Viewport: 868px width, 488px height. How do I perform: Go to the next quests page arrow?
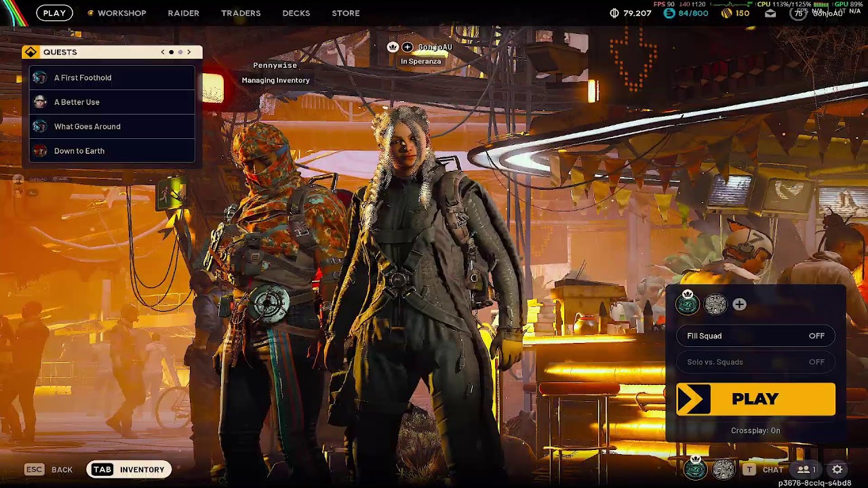189,52
